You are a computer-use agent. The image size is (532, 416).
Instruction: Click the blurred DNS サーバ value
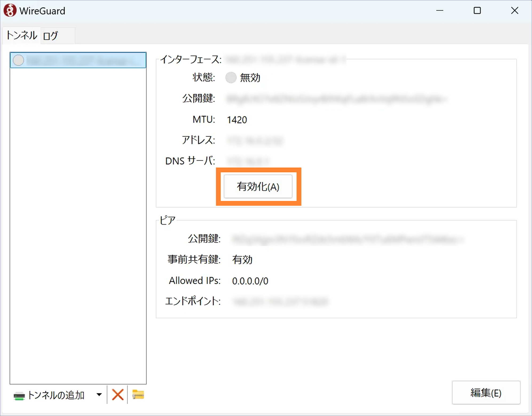[x=248, y=161]
